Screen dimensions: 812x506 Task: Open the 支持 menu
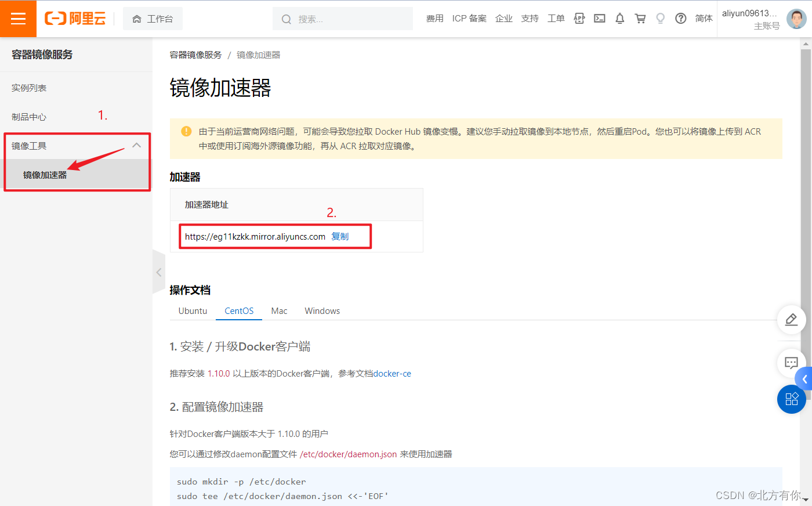click(530, 19)
